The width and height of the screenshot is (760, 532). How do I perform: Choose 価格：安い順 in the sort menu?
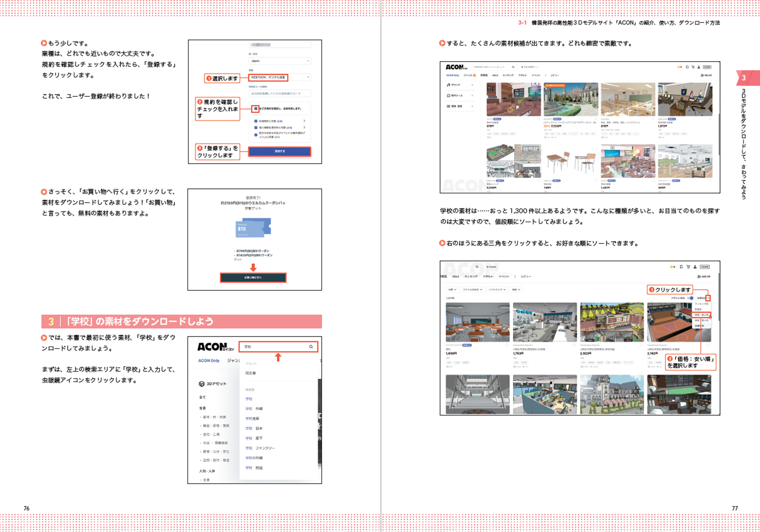[x=702, y=315]
